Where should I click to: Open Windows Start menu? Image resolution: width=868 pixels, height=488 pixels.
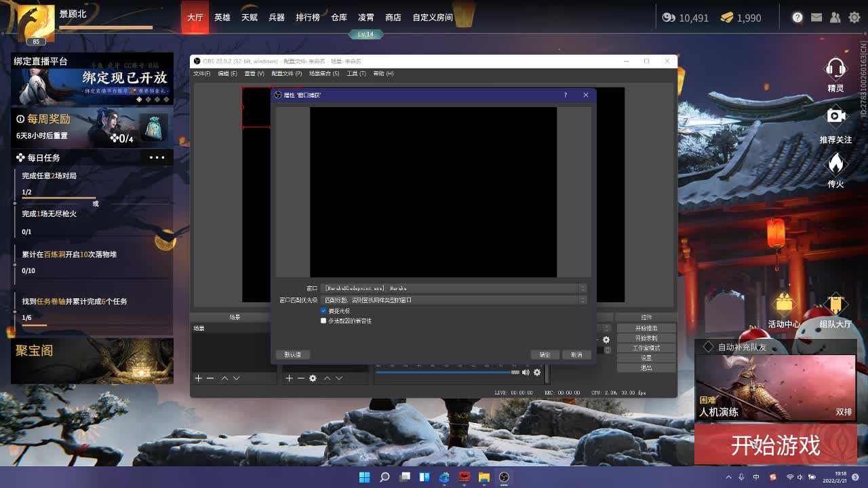tap(364, 477)
